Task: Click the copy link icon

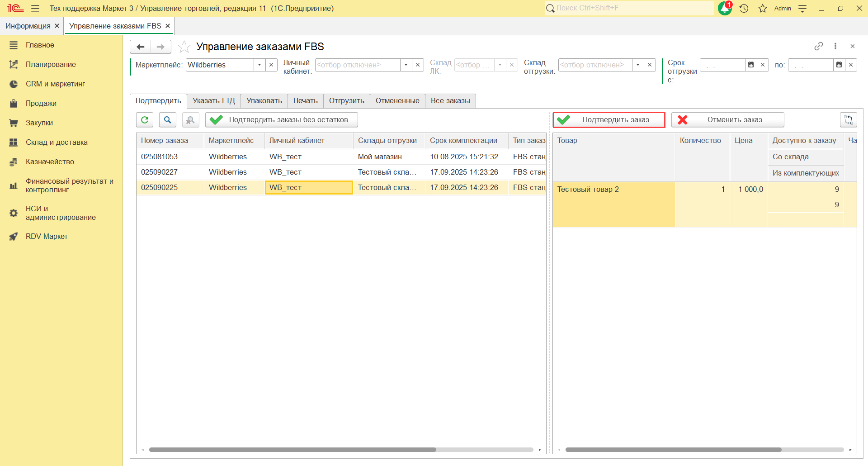Action: [x=818, y=46]
